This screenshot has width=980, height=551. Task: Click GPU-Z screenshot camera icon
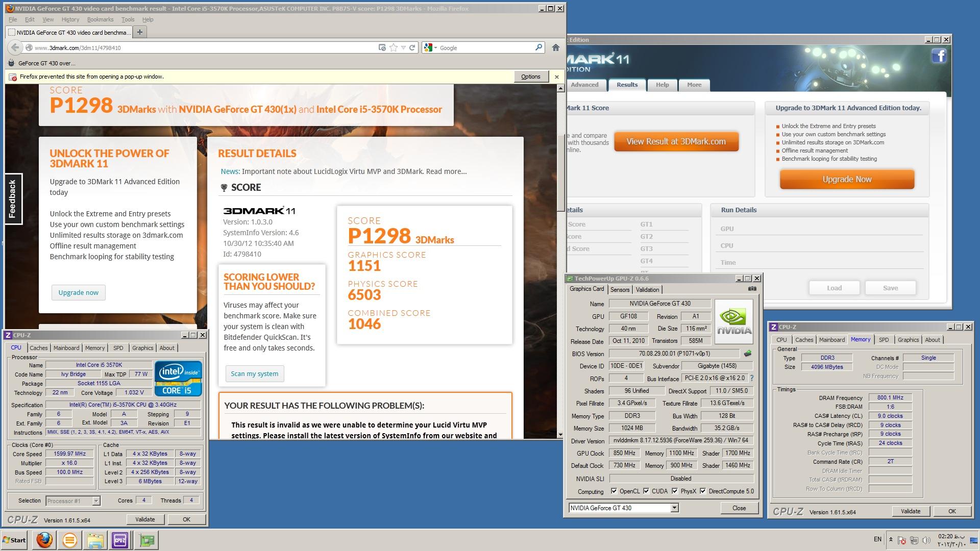pyautogui.click(x=752, y=289)
